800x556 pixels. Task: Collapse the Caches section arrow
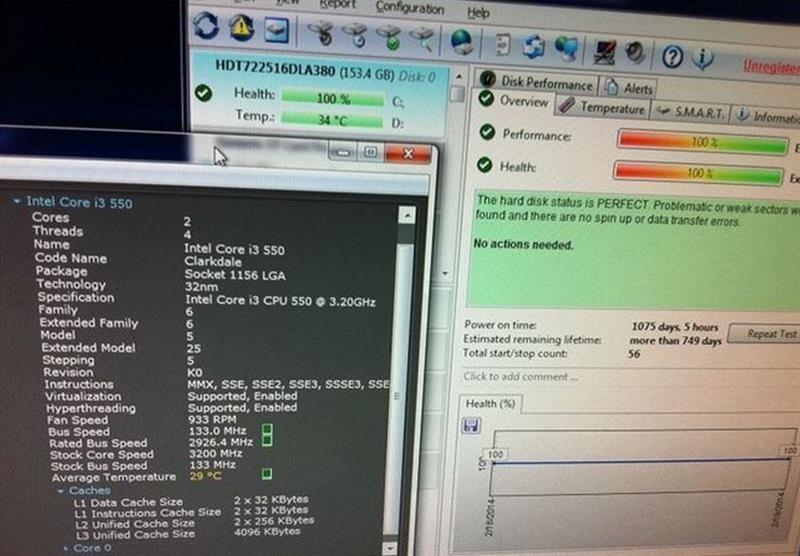coord(61,491)
